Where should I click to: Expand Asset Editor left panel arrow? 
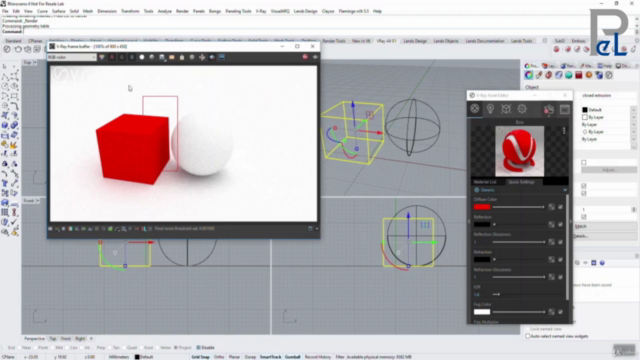point(469,221)
